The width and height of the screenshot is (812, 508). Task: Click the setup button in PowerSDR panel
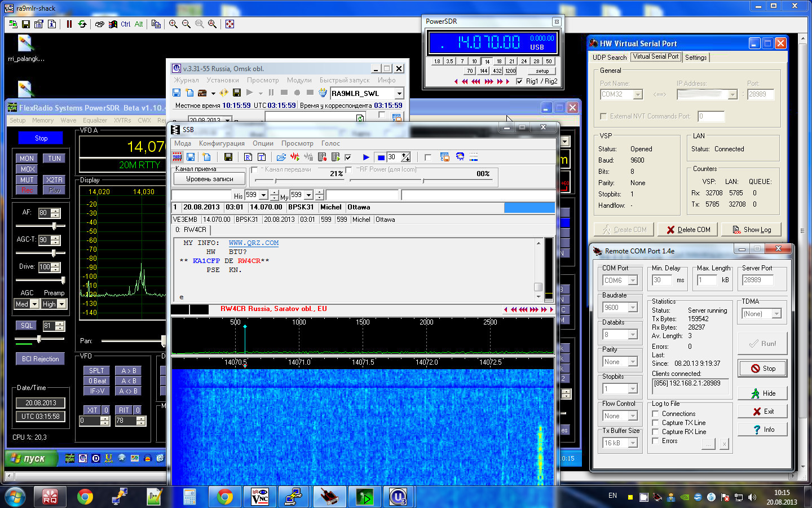point(542,71)
